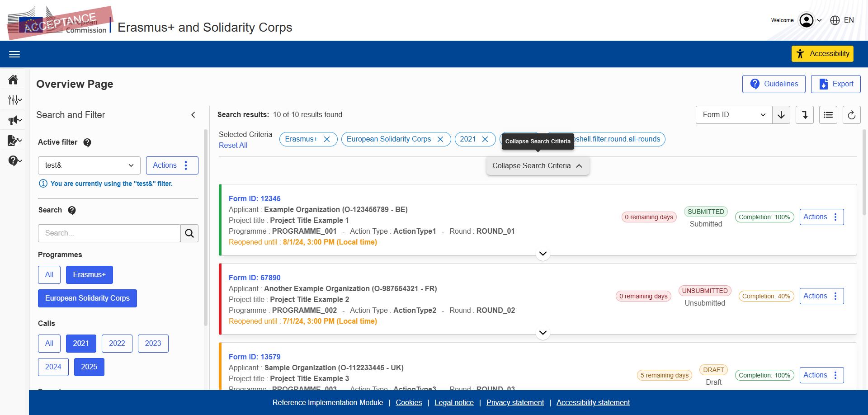Image resolution: width=868 pixels, height=415 pixels.
Task: Click the 5 remaining days badge
Action: coord(664,376)
